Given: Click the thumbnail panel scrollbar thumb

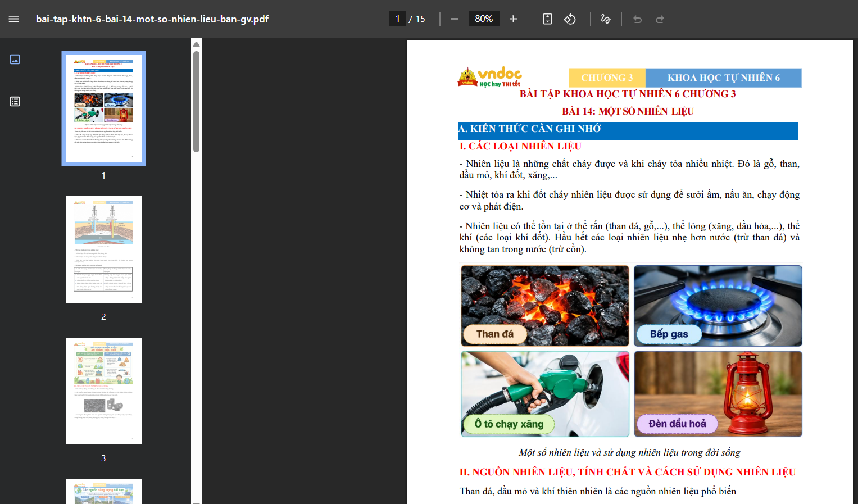Looking at the screenshot, I should coord(196,102).
